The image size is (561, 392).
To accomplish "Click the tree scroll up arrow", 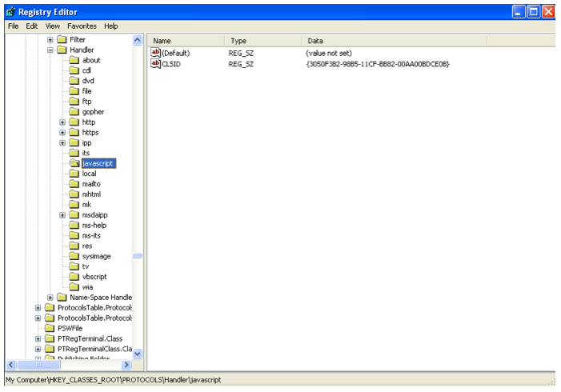I will (138, 40).
